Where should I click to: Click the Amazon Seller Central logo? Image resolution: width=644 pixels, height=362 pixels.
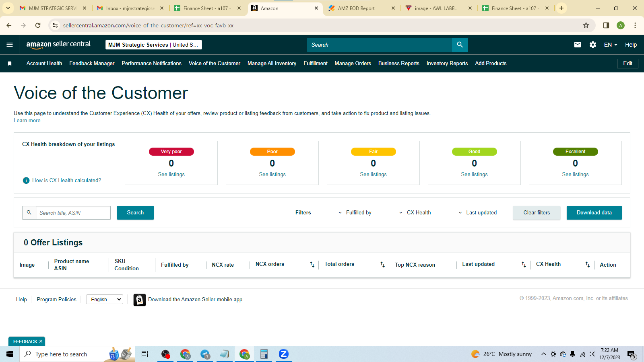pos(58,45)
